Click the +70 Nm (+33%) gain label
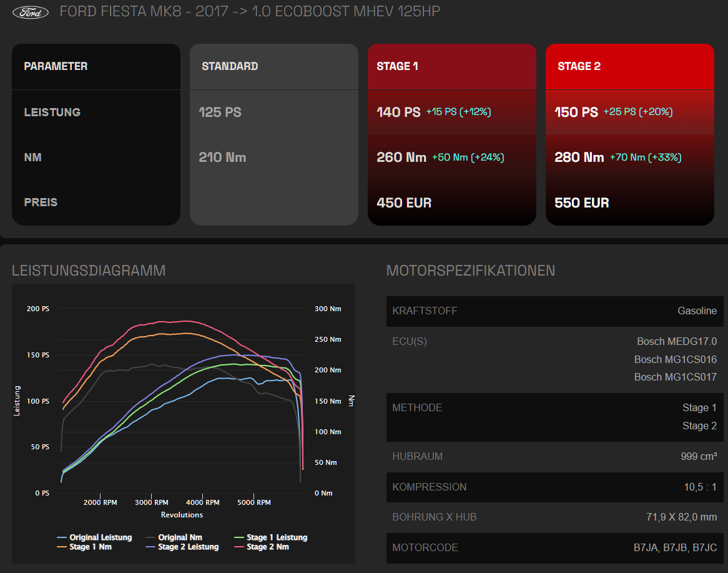The image size is (728, 573). (x=646, y=157)
